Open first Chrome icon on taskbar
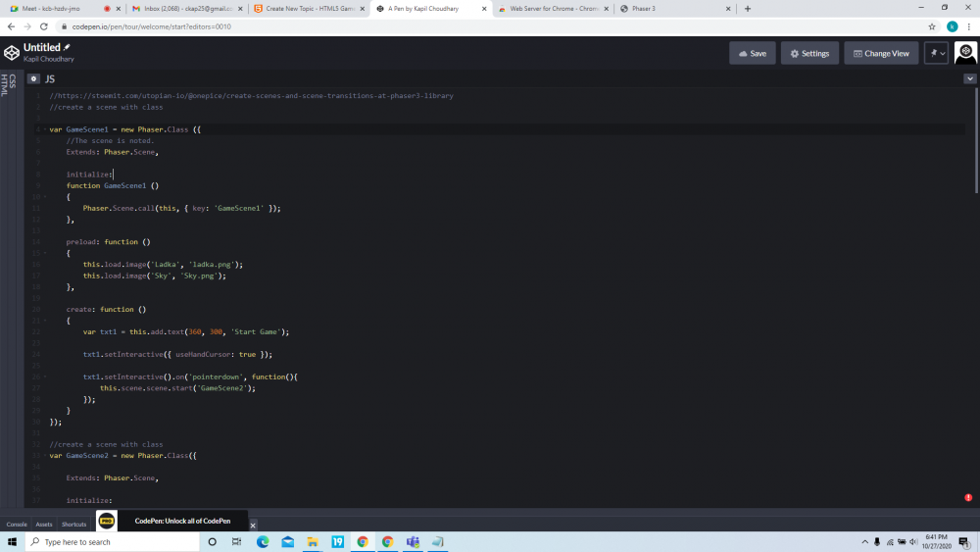Screen dimensions: 980x552 pyautogui.click(x=363, y=541)
